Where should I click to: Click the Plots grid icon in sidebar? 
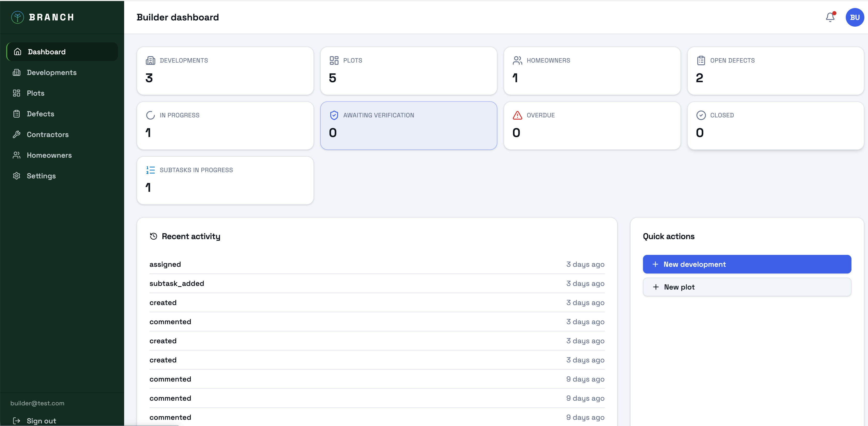coord(17,93)
